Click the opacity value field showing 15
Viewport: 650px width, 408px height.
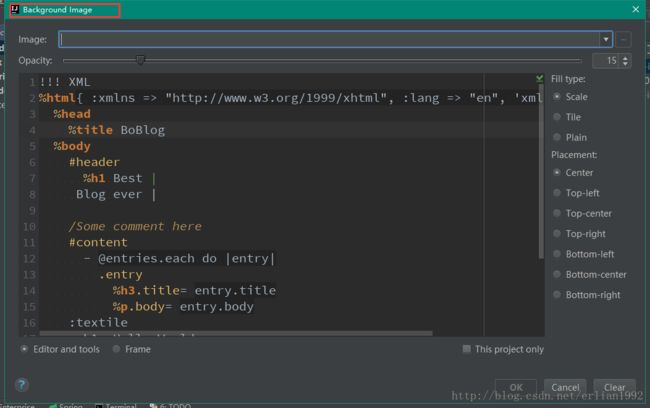point(606,61)
